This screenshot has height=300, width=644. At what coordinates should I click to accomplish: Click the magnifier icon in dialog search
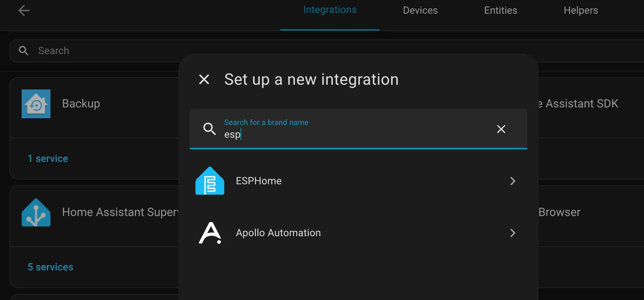209,129
